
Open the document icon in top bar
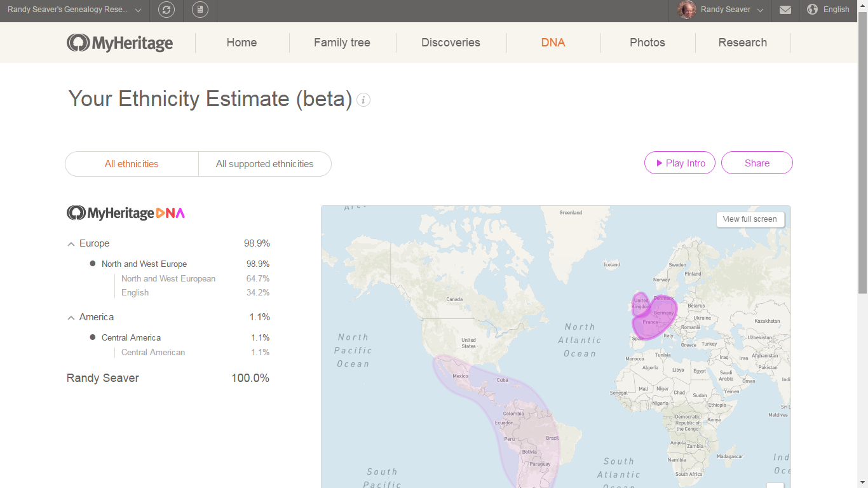[200, 10]
